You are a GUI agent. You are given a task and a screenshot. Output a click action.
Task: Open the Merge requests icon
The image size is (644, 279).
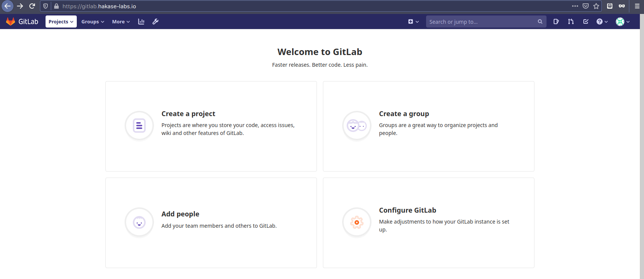tap(571, 21)
